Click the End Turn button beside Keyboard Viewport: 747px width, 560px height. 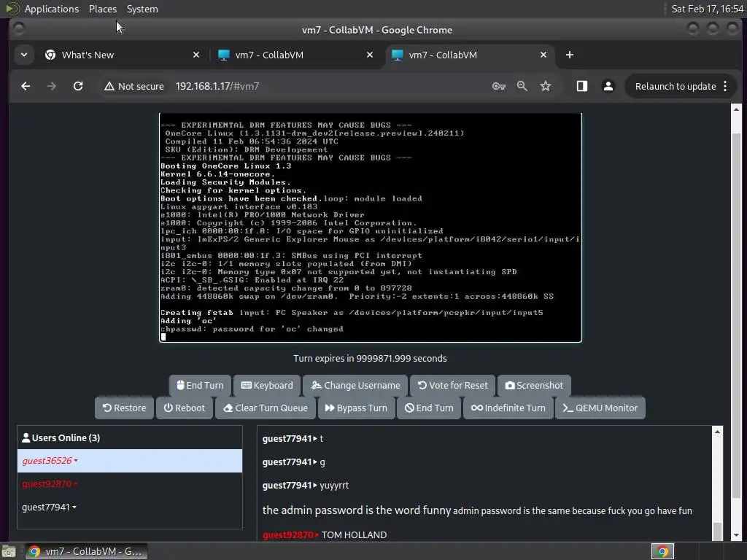coord(200,385)
